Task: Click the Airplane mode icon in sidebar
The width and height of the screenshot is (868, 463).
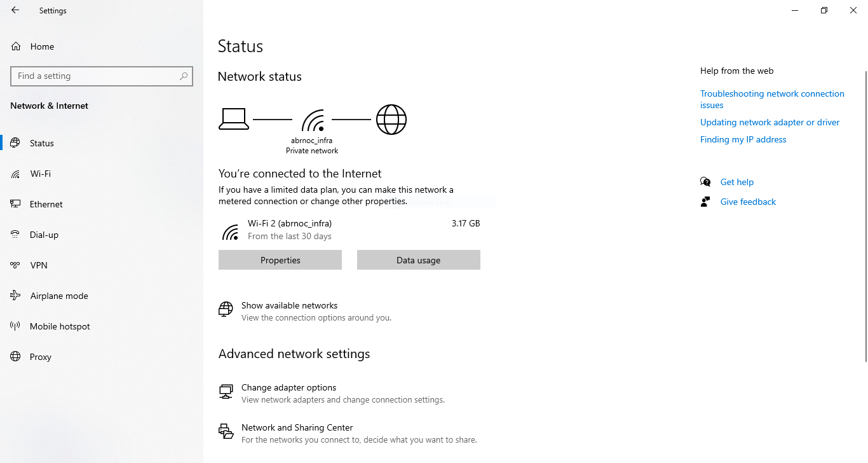Action: (x=16, y=296)
